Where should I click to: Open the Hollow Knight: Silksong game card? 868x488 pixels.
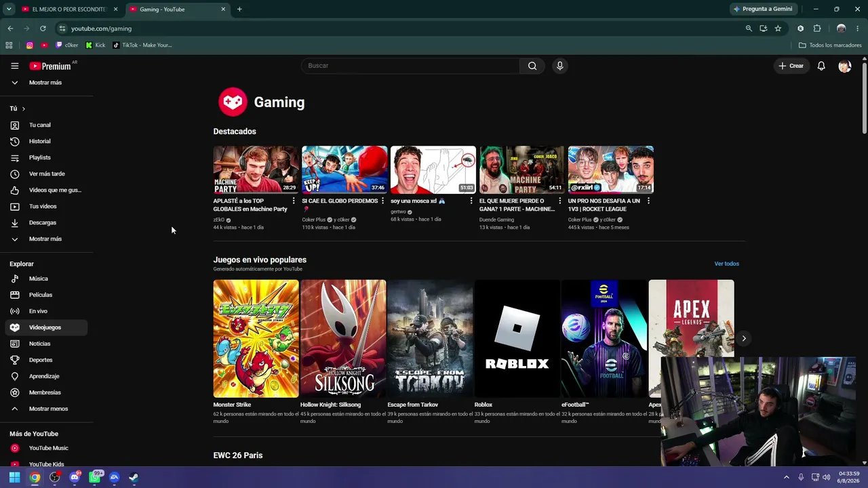click(343, 352)
